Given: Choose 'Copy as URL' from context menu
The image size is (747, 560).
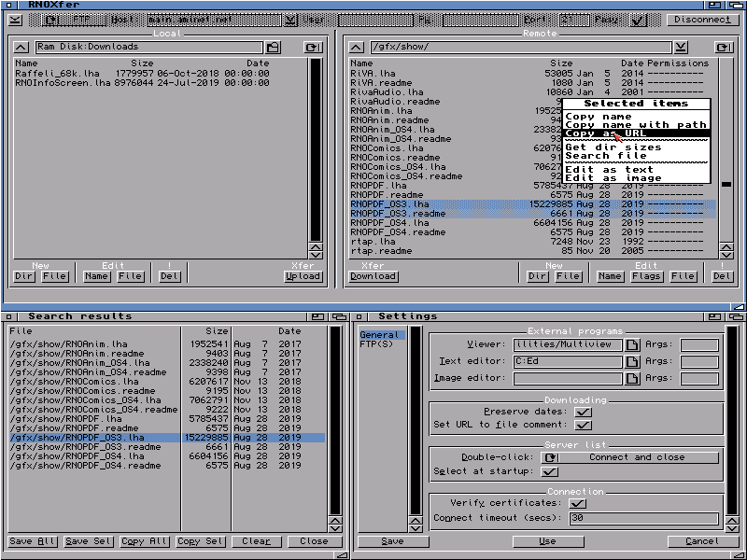Looking at the screenshot, I should point(607,133).
